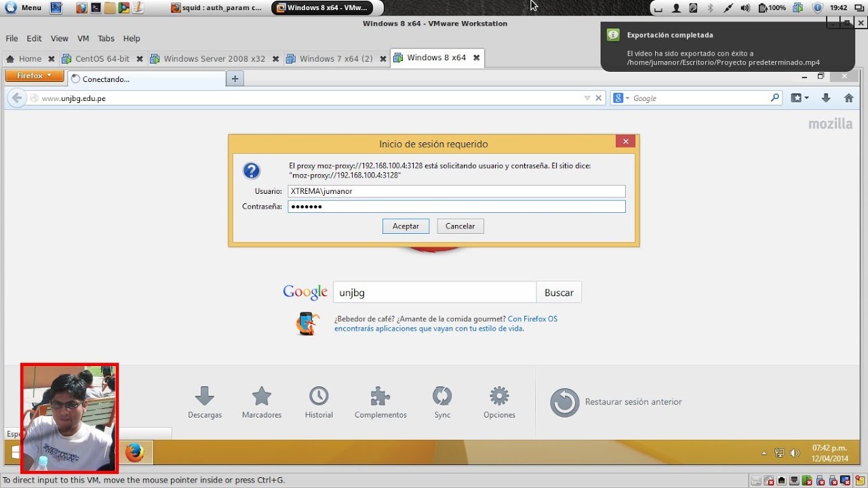This screenshot has height=488, width=868.
Task: Click Firefox icon in Windows taskbar
Action: click(x=134, y=452)
